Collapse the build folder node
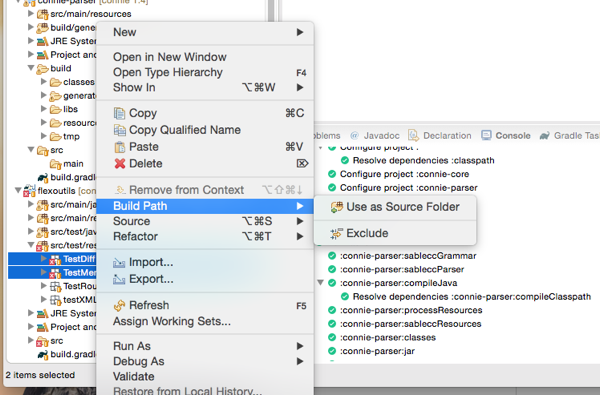 31,68
